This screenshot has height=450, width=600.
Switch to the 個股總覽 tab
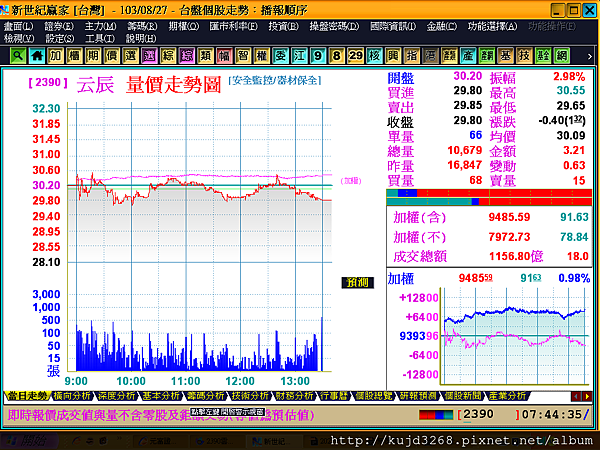tap(374, 396)
